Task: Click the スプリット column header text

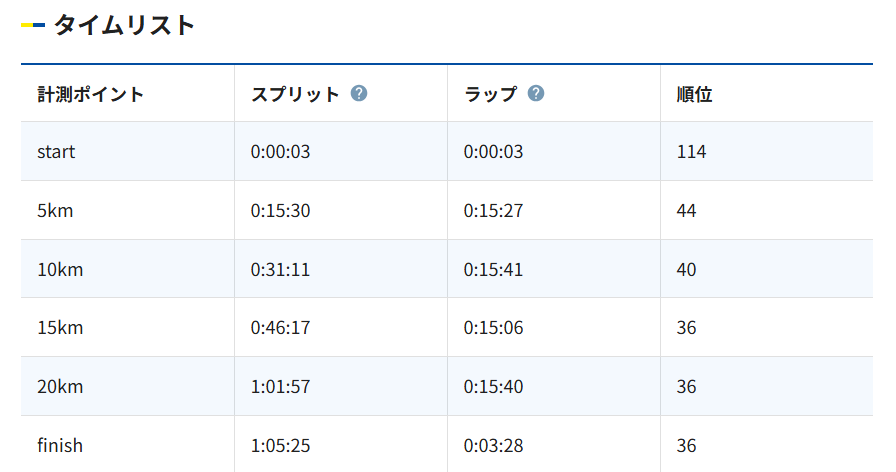Action: pyautogui.click(x=295, y=94)
